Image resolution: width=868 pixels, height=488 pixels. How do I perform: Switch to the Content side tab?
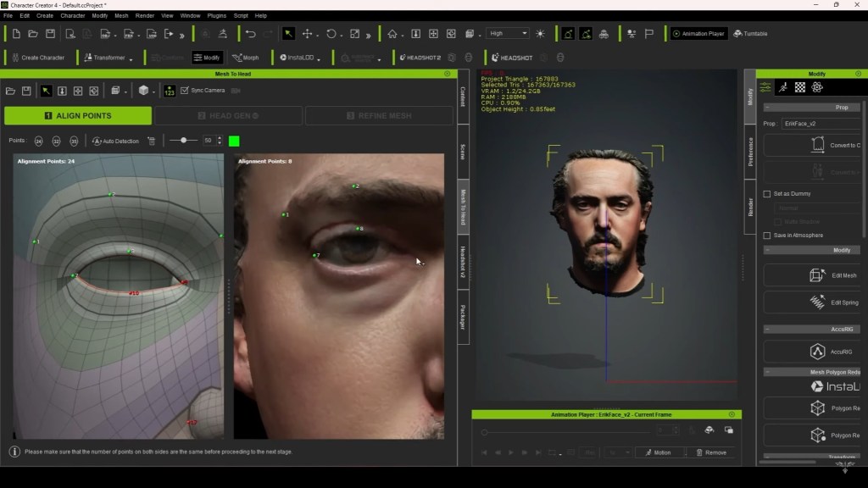click(463, 97)
